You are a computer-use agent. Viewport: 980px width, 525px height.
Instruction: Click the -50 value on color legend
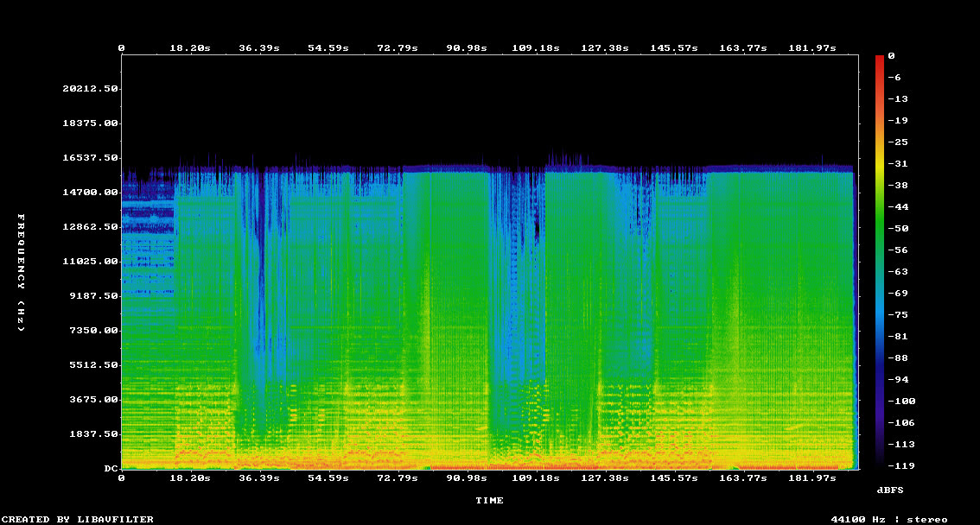pyautogui.click(x=898, y=229)
